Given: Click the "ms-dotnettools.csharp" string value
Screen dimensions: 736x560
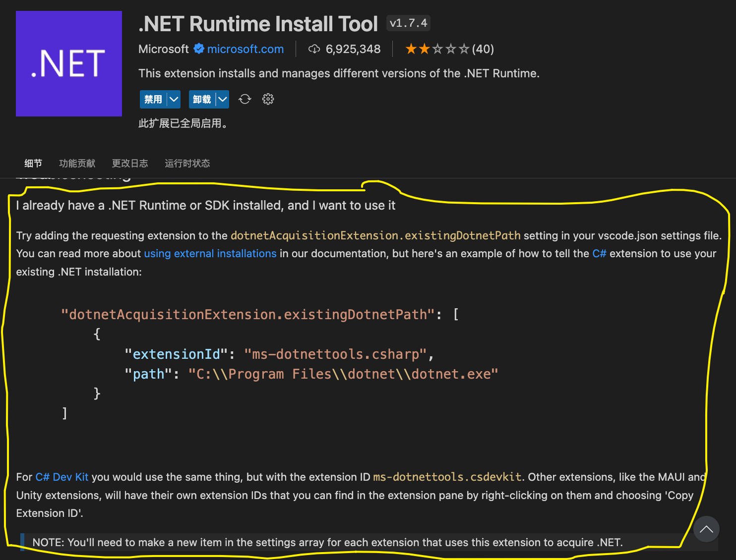Looking at the screenshot, I should [x=336, y=354].
